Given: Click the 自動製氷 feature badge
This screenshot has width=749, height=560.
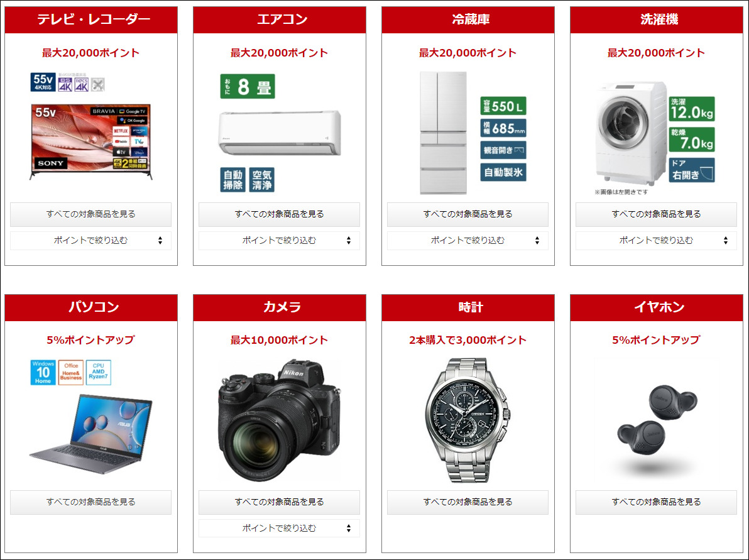Looking at the screenshot, I should [503, 172].
